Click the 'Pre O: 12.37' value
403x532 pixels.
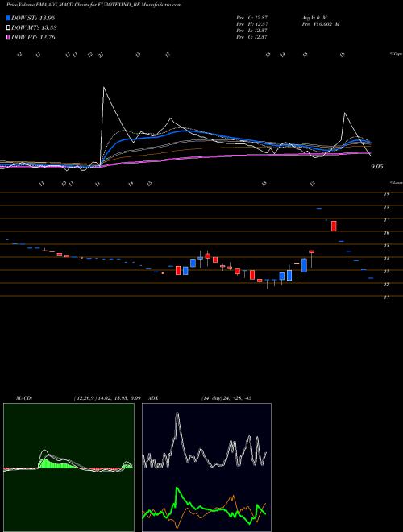click(x=252, y=18)
